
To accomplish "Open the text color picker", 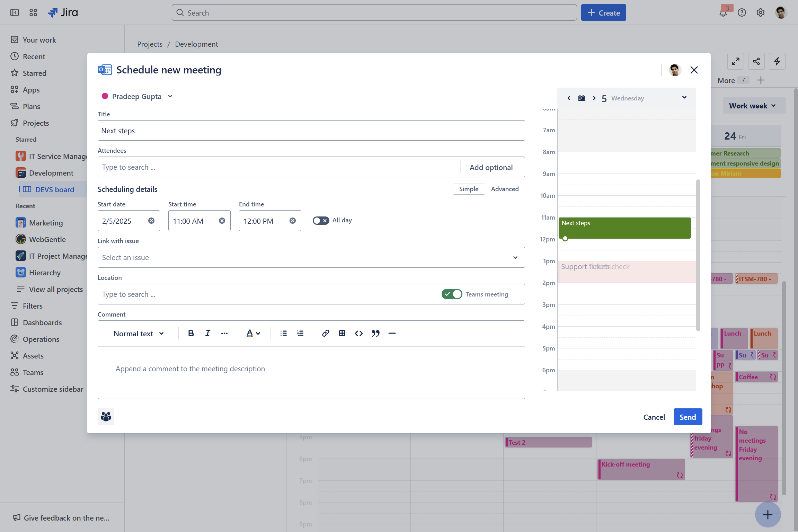I will click(253, 333).
